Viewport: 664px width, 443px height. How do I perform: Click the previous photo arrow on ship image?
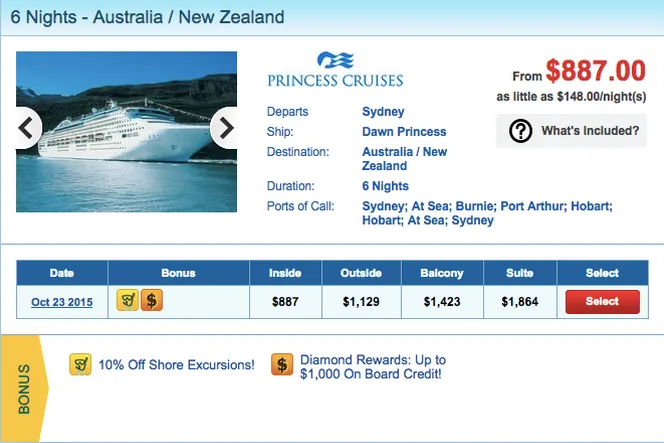click(27, 128)
